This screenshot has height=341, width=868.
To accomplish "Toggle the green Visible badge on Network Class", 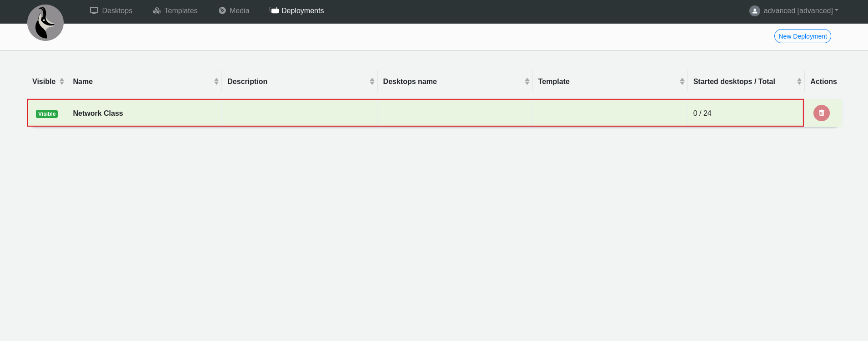I will click(47, 114).
